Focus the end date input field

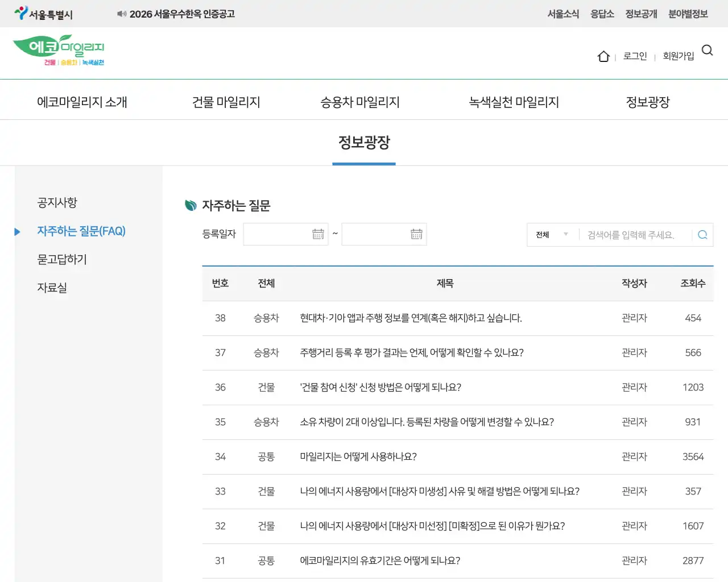coord(384,234)
